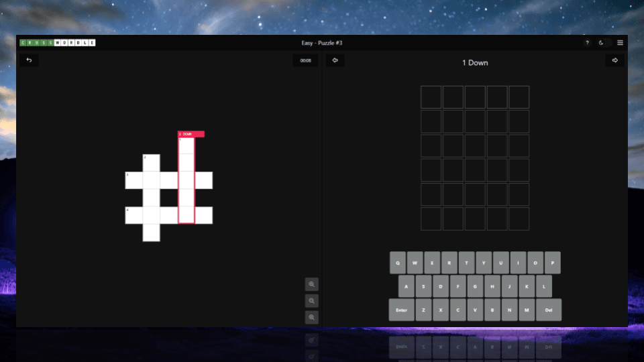Image resolution: width=644 pixels, height=362 pixels.
Task: Toggle dark mode with moon icon
Action: point(602,43)
